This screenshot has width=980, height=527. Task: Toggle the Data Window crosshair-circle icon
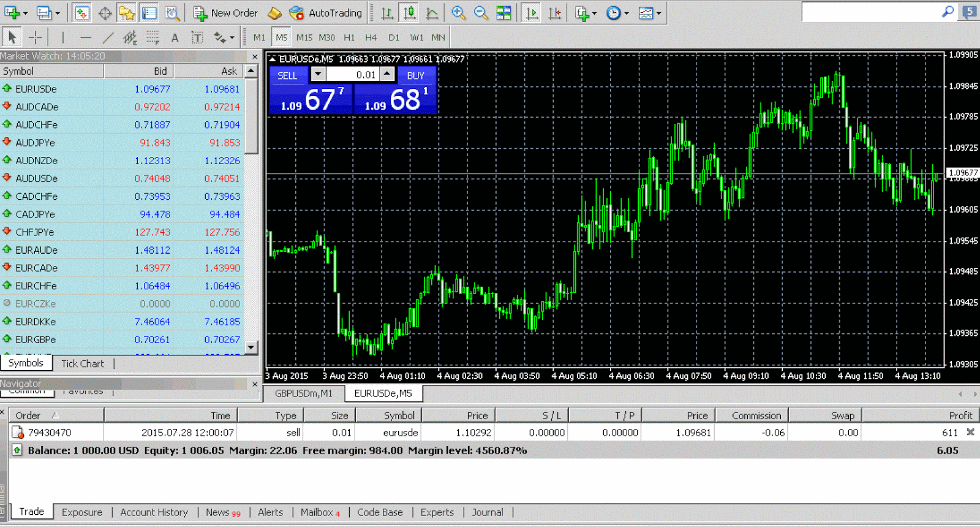point(105,12)
